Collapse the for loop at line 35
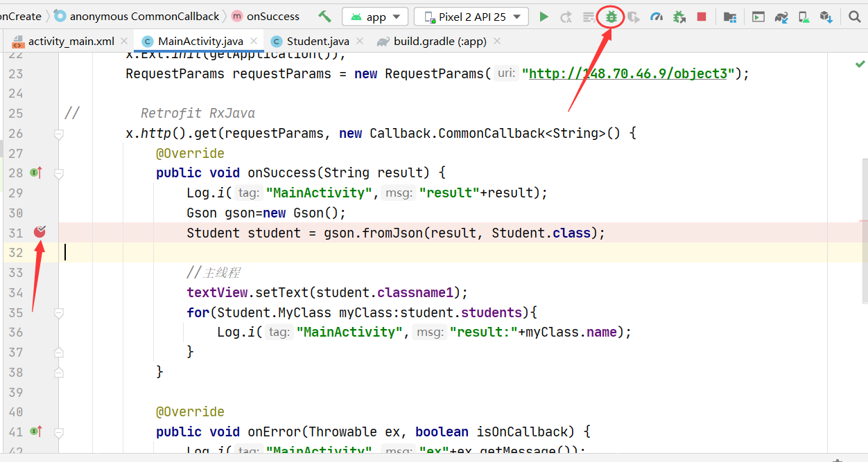This screenshot has width=868, height=462. click(x=59, y=312)
